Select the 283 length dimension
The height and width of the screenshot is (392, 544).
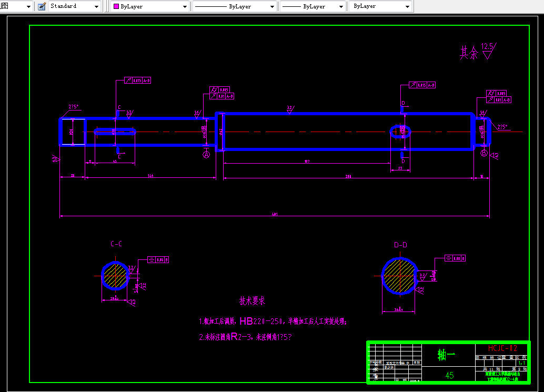point(348,177)
